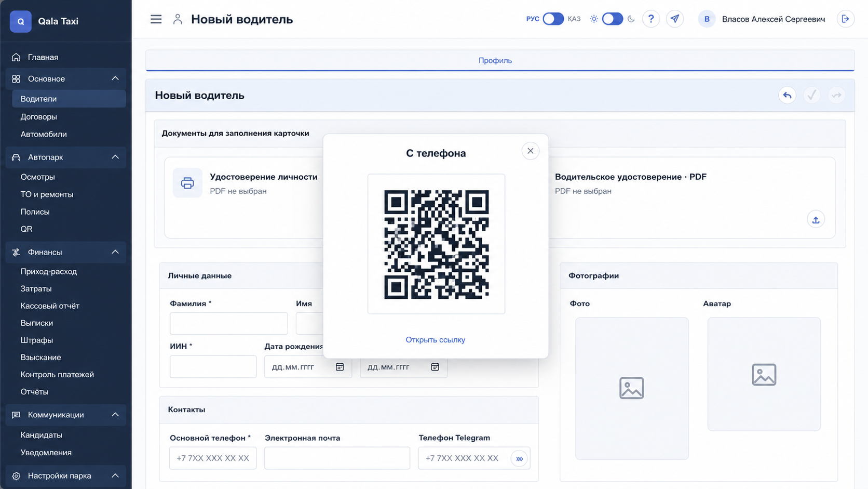The image size is (868, 489).
Task: Click the checkmark save icon
Action: coord(812,95)
